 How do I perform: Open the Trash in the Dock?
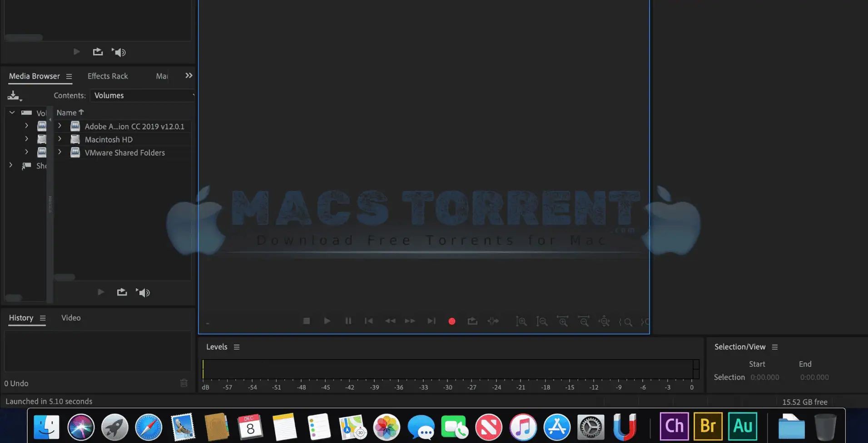click(825, 427)
